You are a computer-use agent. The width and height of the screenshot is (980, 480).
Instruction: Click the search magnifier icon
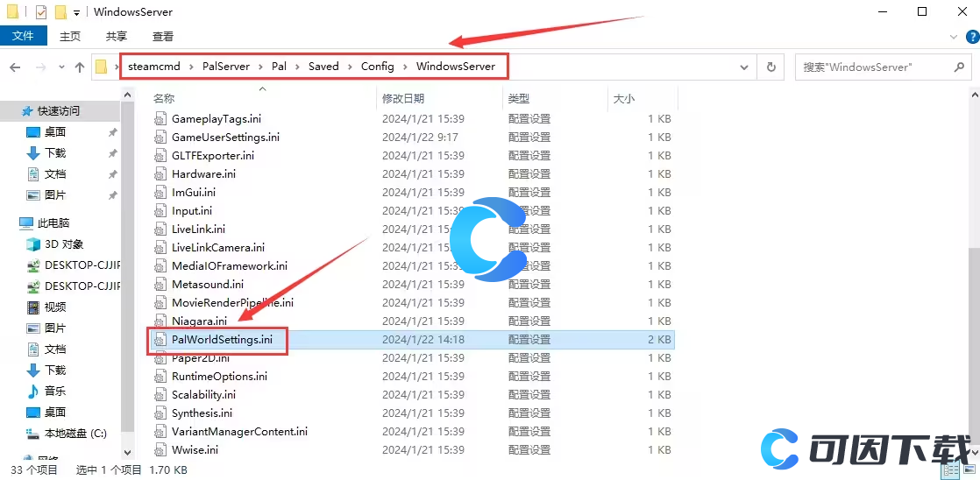pos(959,67)
